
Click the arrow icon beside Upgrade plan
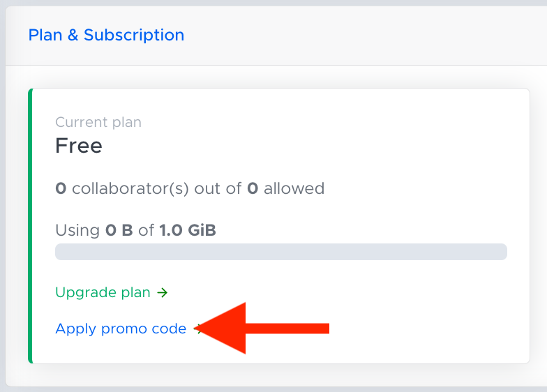[x=162, y=293]
